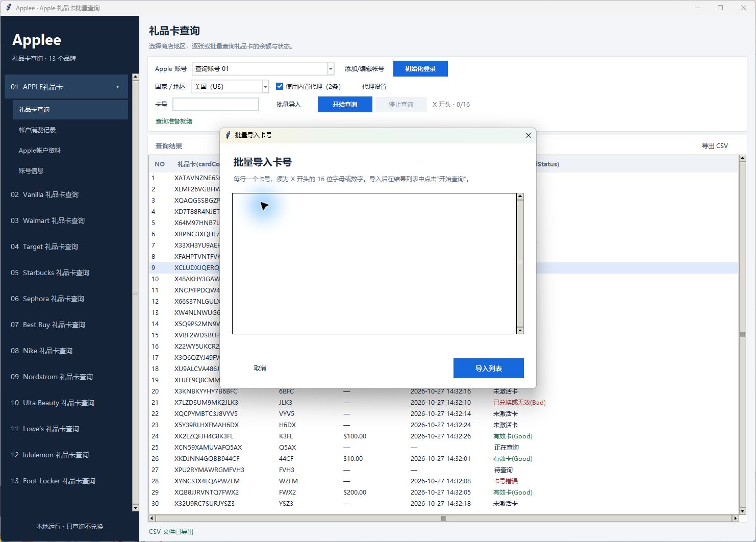Select 礼品卡查询 in the sidebar
Screen dimensions: 756x542
click(x=70, y=110)
